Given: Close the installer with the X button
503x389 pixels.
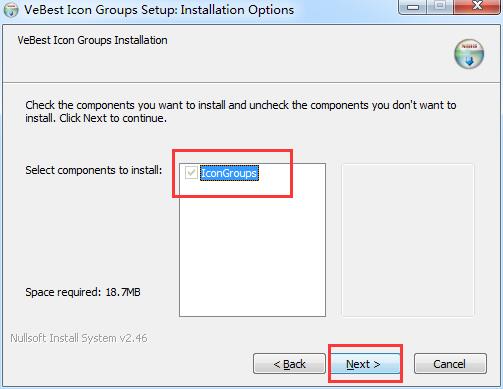Looking at the screenshot, I should (x=477, y=7).
